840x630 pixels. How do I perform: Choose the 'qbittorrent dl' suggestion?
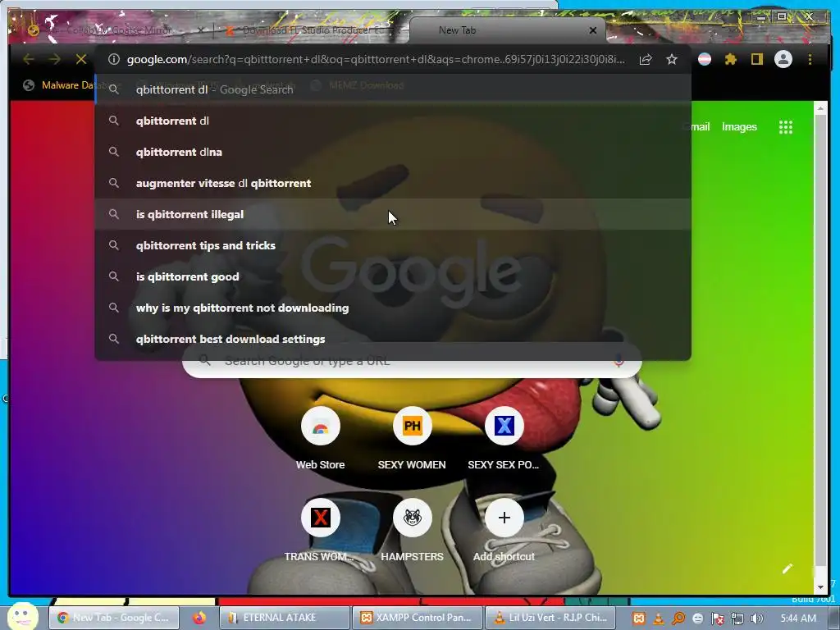pos(393,121)
